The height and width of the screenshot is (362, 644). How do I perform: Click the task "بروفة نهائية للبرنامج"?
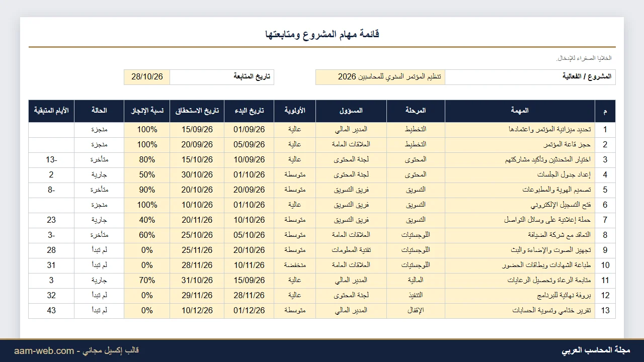click(520, 296)
